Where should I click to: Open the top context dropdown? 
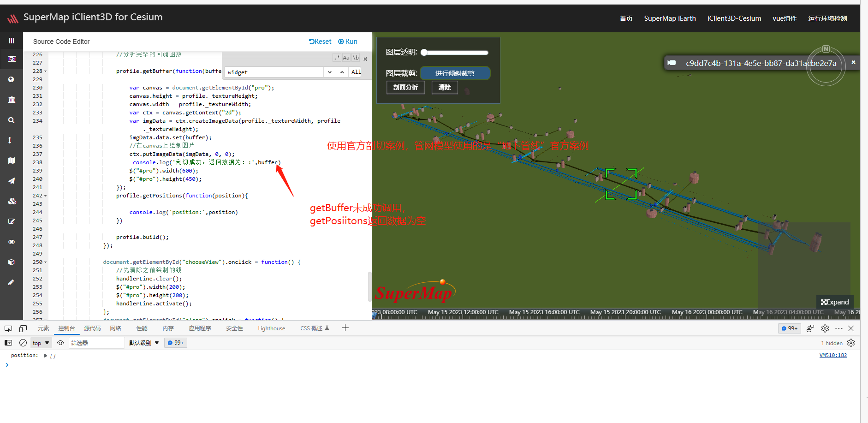click(41, 343)
